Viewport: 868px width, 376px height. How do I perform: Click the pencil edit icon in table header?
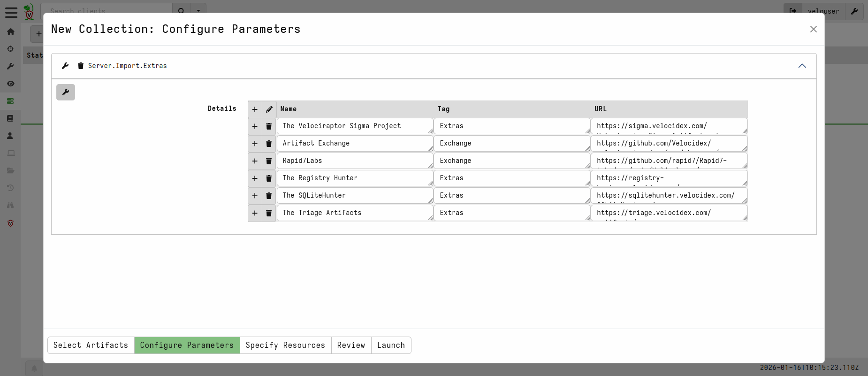(x=269, y=109)
